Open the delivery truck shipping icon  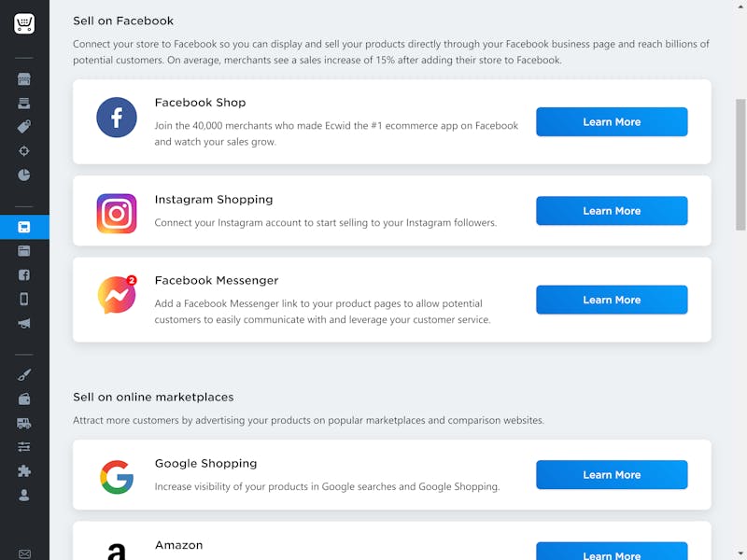click(24, 423)
